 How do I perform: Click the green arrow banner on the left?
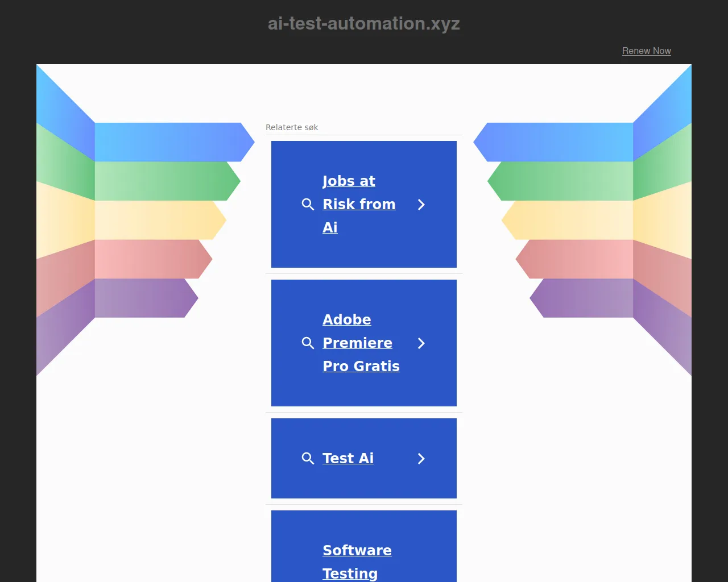point(165,181)
